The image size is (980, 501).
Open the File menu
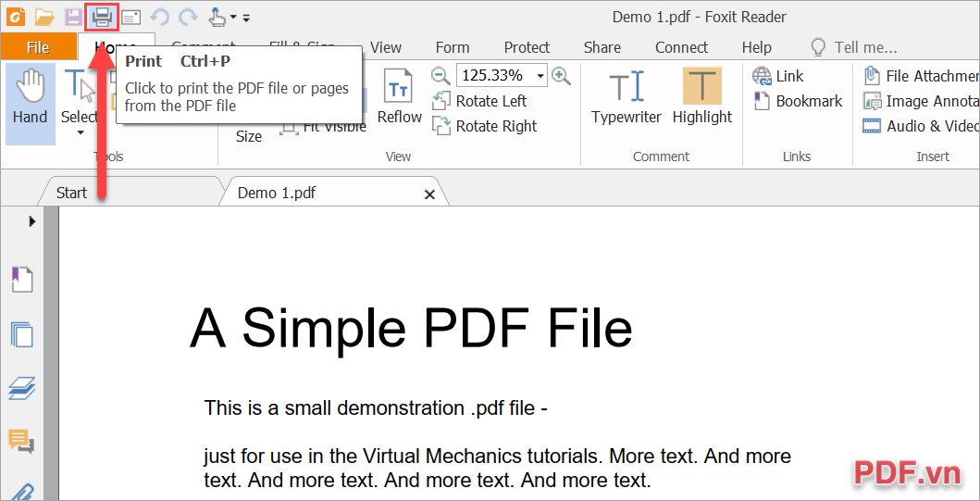pyautogui.click(x=38, y=47)
